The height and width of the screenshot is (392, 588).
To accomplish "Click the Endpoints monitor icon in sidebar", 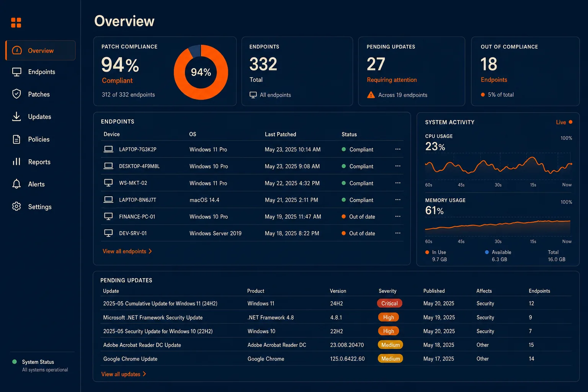I will (x=16, y=72).
